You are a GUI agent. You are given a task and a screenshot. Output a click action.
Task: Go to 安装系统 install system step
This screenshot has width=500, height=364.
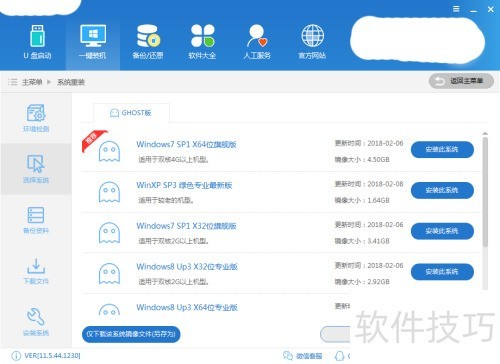pyautogui.click(x=36, y=322)
